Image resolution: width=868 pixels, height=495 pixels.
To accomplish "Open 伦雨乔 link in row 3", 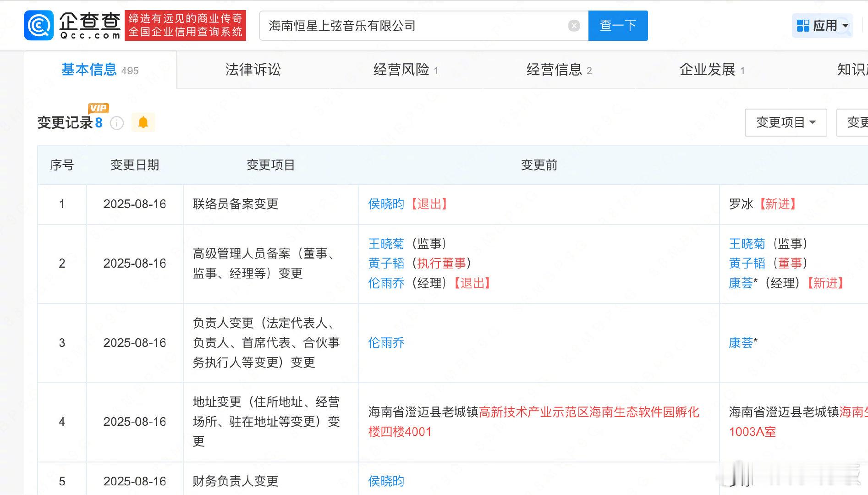I will tap(386, 343).
